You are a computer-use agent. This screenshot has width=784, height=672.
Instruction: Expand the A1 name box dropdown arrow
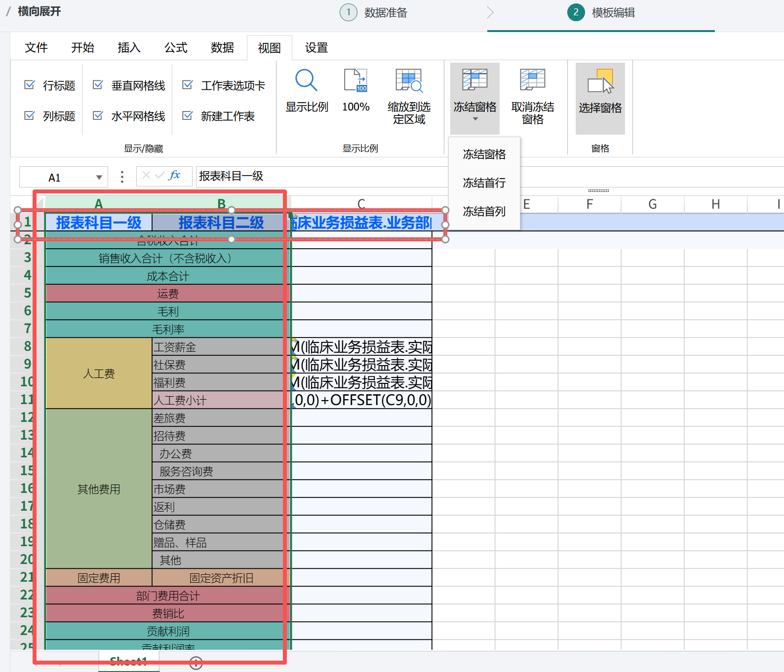(99, 178)
